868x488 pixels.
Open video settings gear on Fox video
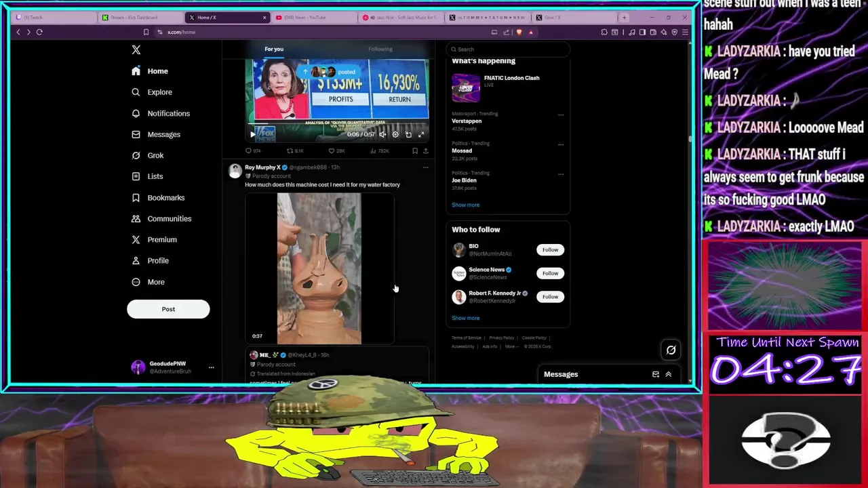click(x=395, y=134)
